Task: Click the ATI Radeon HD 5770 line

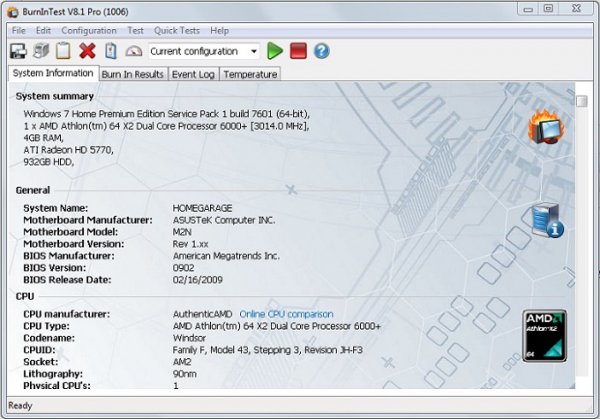Action: pos(68,150)
